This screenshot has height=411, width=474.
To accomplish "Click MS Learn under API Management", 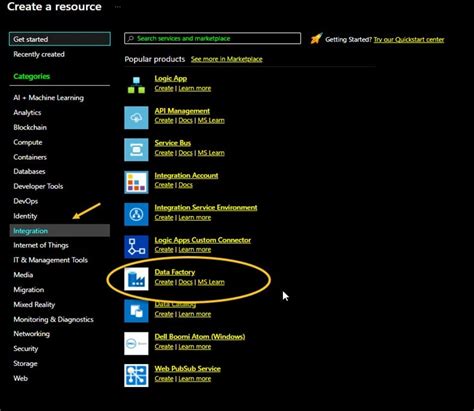I will click(x=211, y=120).
